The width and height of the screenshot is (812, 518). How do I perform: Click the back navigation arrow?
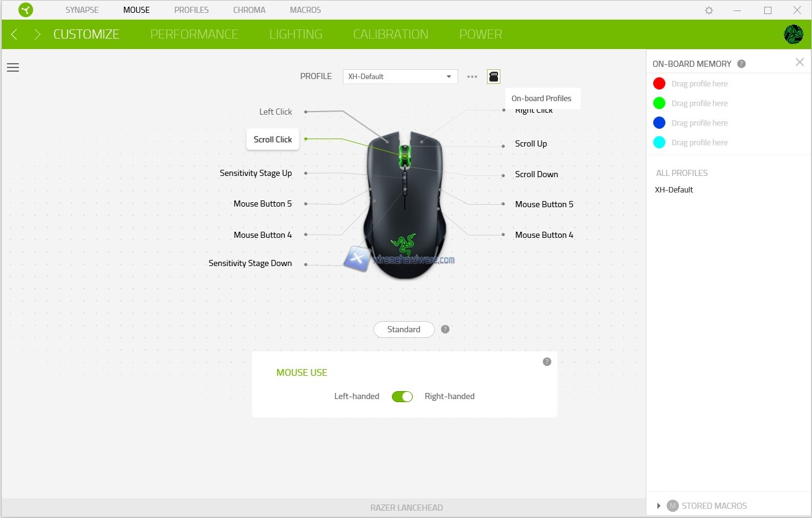[14, 34]
